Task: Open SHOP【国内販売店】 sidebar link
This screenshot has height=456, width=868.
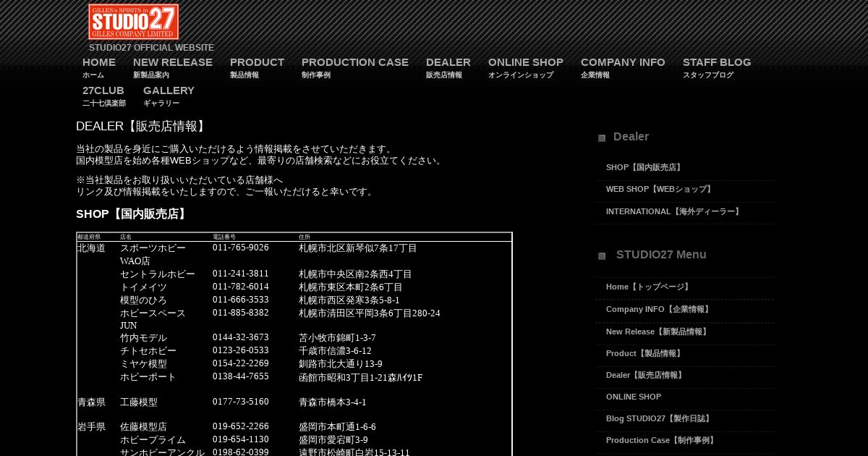Action: (x=644, y=167)
